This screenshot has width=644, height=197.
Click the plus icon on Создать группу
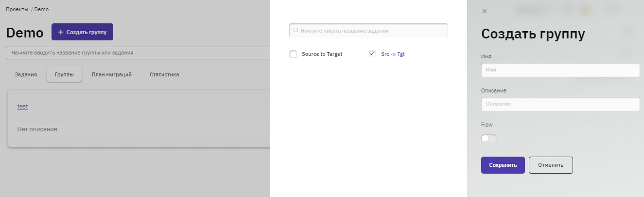pyautogui.click(x=61, y=32)
